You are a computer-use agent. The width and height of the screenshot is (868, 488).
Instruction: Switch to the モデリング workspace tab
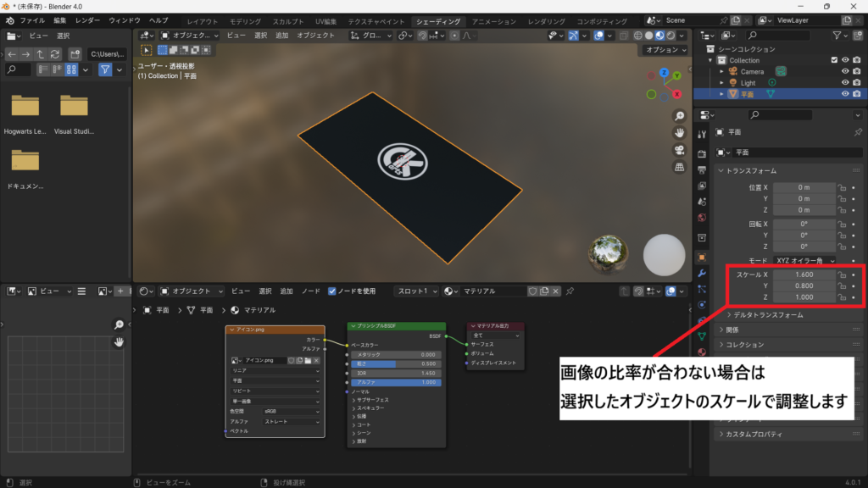(x=246, y=20)
